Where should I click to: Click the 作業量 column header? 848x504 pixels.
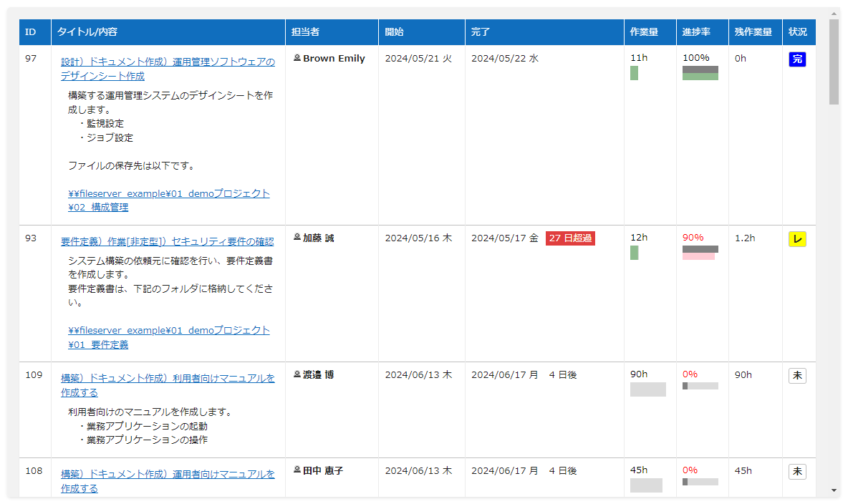pyautogui.click(x=650, y=32)
